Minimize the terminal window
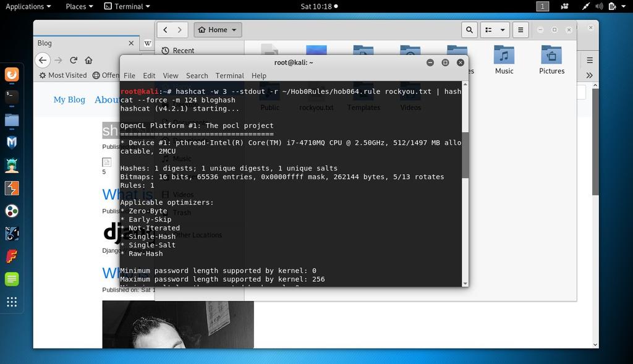The width and height of the screenshot is (633, 364). [430, 62]
